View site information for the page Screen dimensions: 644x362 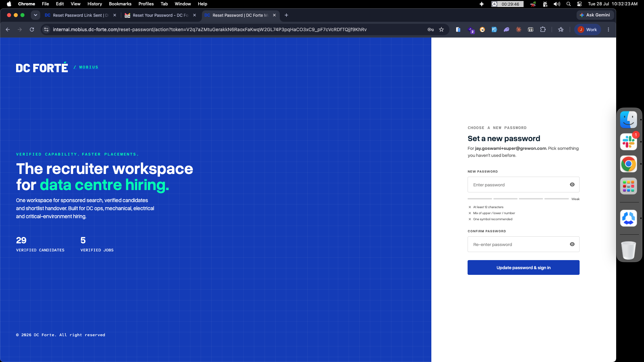tap(47, 29)
